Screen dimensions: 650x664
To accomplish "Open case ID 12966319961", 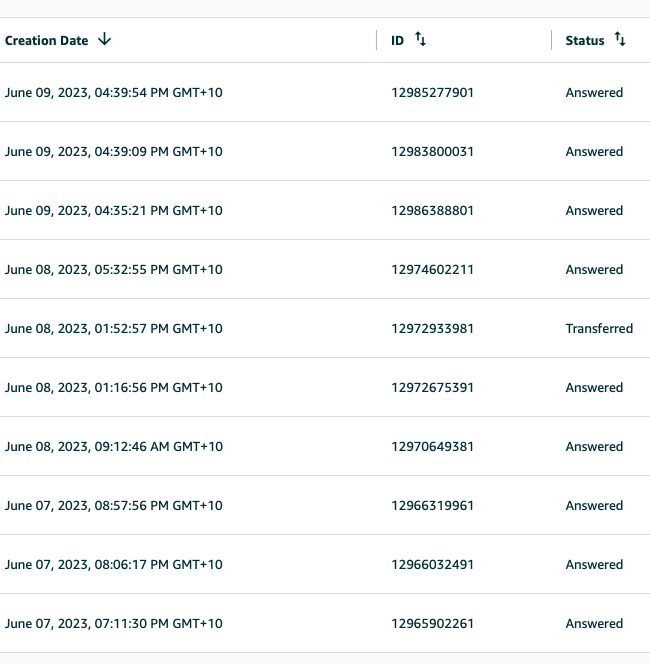I will (x=432, y=505).
